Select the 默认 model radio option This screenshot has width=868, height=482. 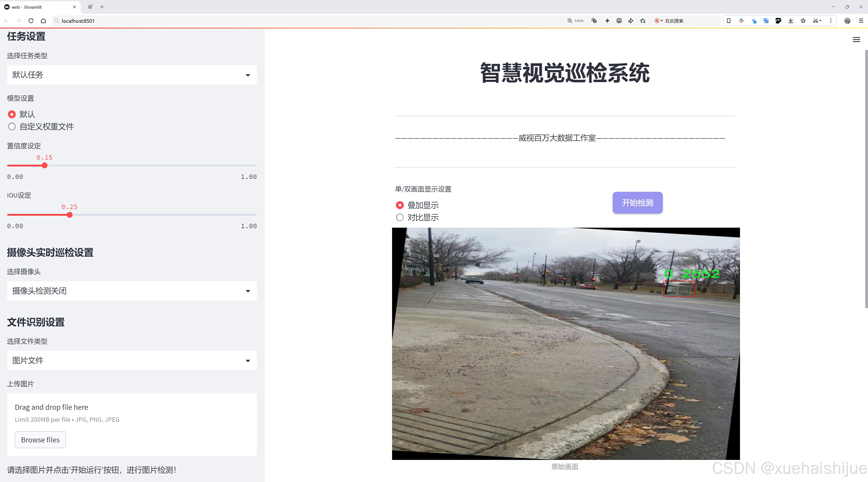pyautogui.click(x=12, y=114)
